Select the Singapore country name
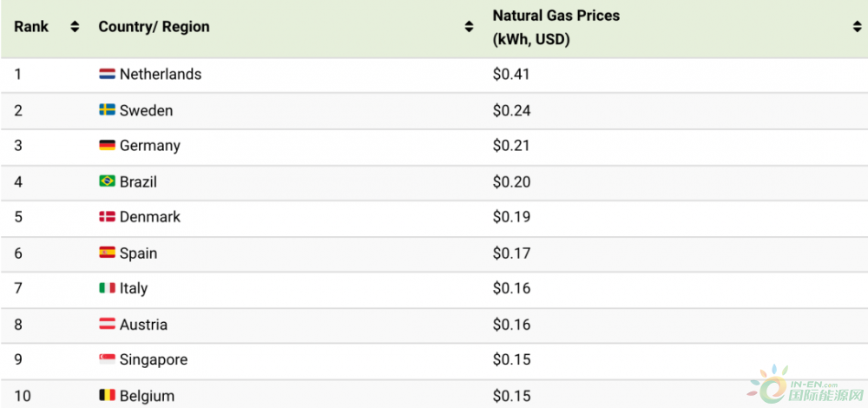868x408 pixels. [x=154, y=360]
